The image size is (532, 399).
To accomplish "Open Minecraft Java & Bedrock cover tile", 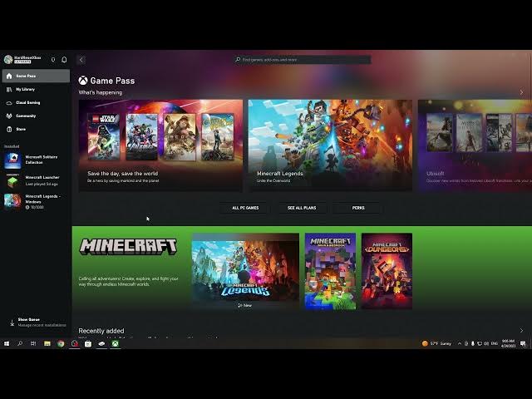I will pos(330,271).
